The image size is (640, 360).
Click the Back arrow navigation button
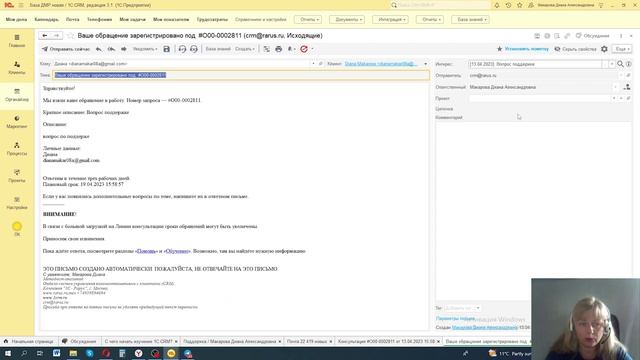click(45, 36)
